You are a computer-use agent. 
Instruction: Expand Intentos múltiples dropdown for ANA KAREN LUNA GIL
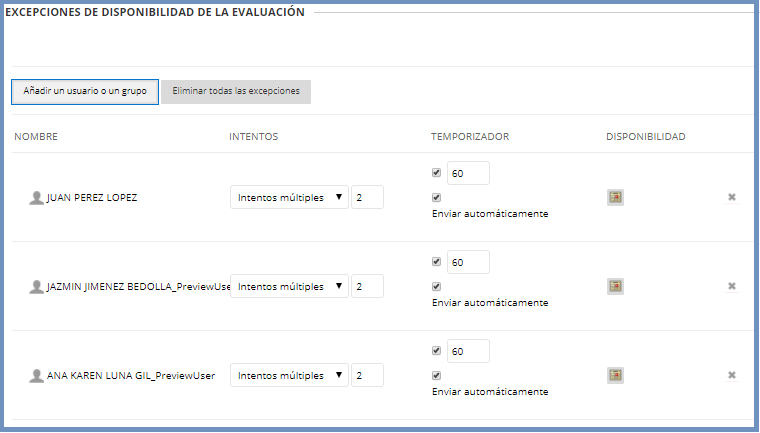289,376
